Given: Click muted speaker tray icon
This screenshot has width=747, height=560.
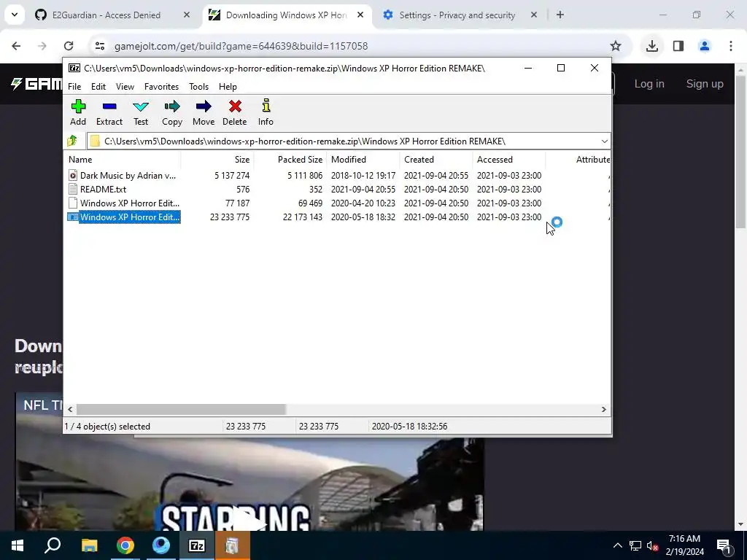Looking at the screenshot, I should (652, 545).
